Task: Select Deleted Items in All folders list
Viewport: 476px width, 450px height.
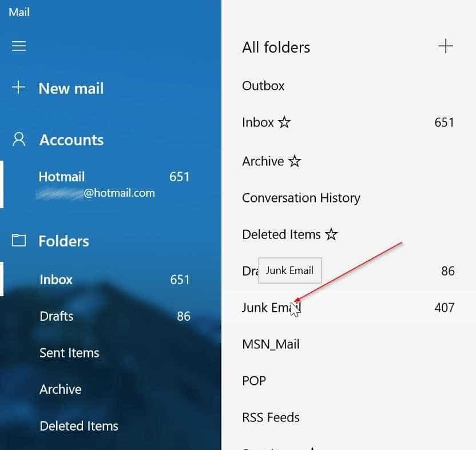Action: [x=281, y=234]
